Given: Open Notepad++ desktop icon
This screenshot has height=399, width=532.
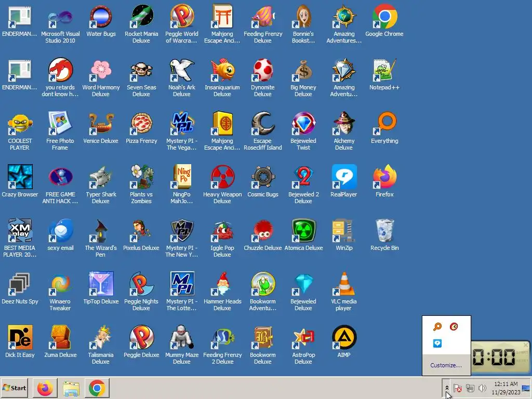Looking at the screenshot, I should click(x=384, y=75).
